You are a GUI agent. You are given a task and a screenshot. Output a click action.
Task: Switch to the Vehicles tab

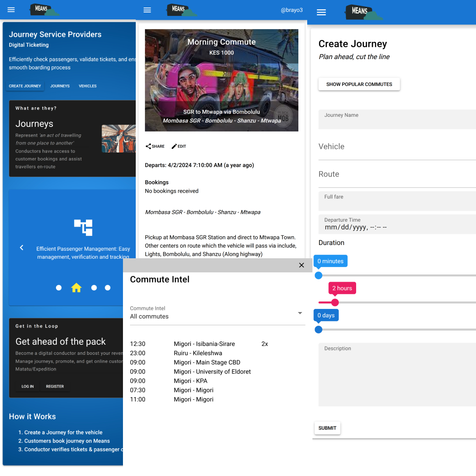tap(88, 86)
